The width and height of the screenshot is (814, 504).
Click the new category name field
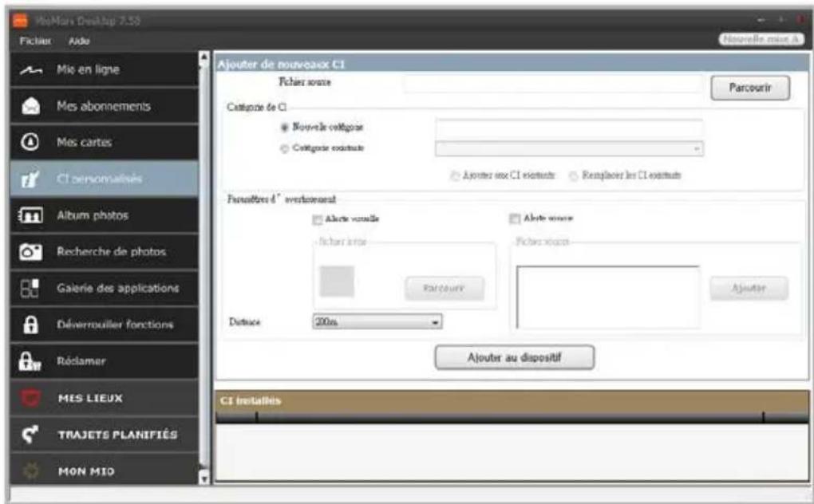[569, 128]
